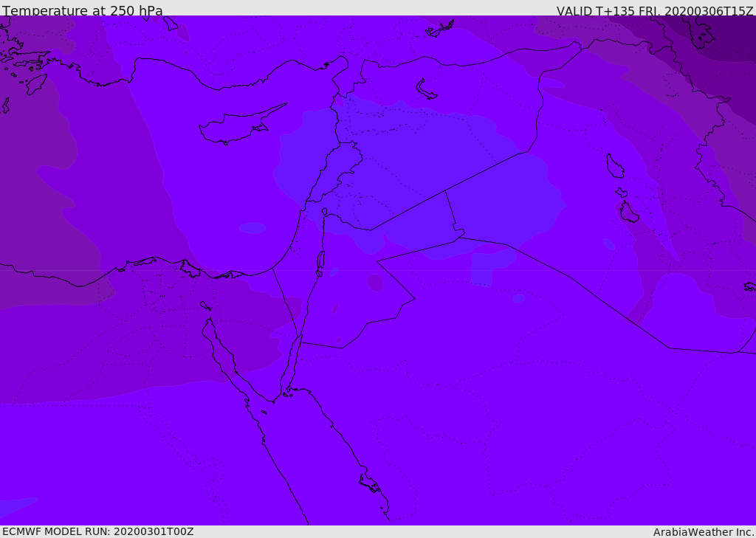Click the ECMWF MODEL RUN timestamp text
Screen dimensions: 756x538
pos(97,531)
